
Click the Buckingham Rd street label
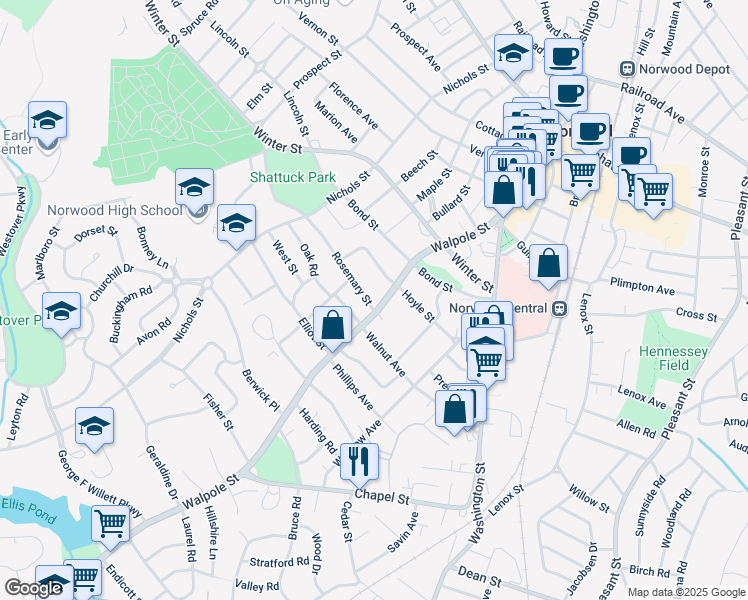click(131, 314)
